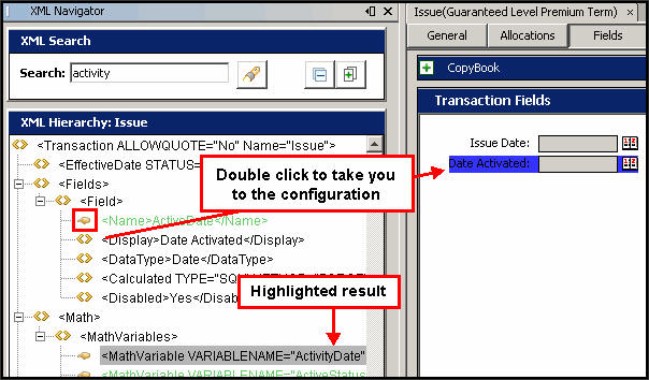Screen dimensions: 649x380
Task: Collapse the MathVariables node expander
Action: tap(40, 337)
